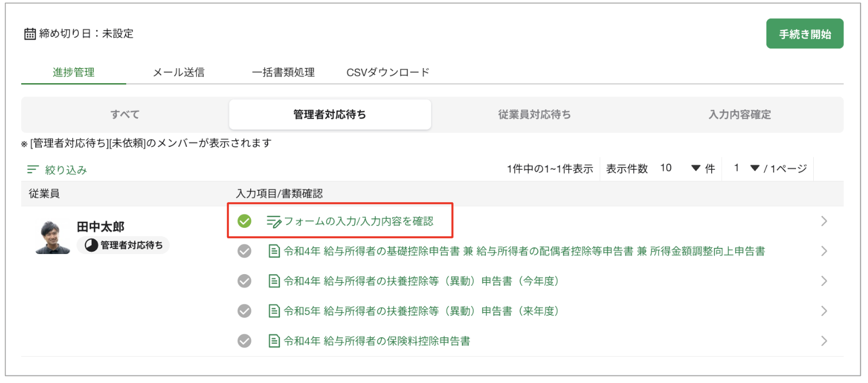This screenshot has height=383, width=868.
Task: Open 令和4年 扶養控除等（異動）申告書（今年度） link
Action: (x=422, y=281)
